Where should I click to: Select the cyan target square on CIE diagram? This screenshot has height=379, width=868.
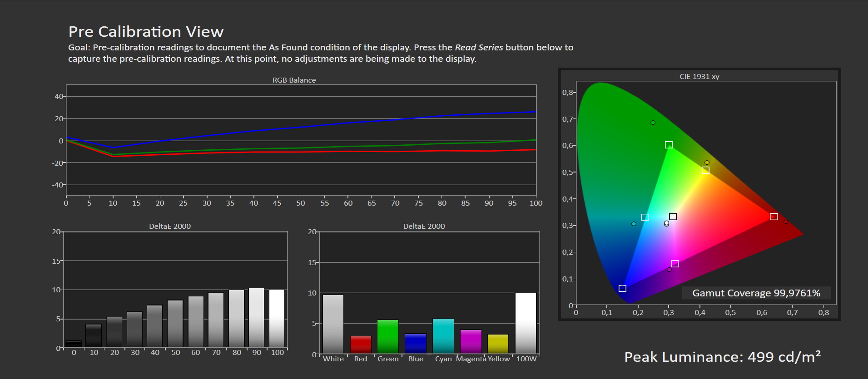coord(645,217)
